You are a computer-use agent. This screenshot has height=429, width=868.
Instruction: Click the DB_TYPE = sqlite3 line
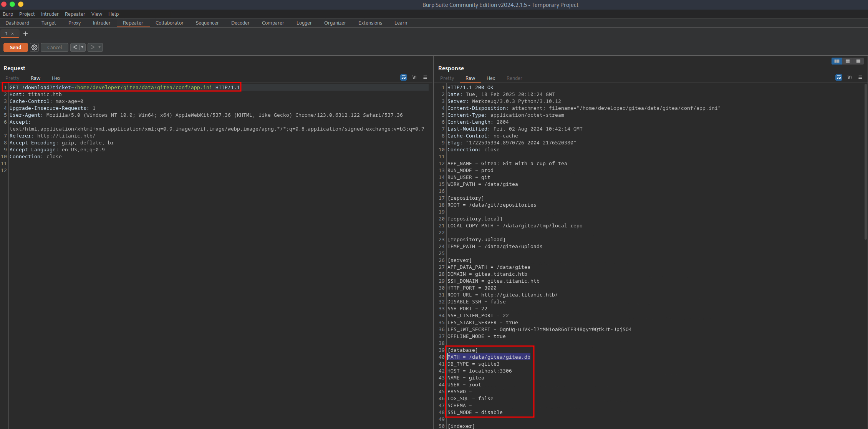click(473, 364)
